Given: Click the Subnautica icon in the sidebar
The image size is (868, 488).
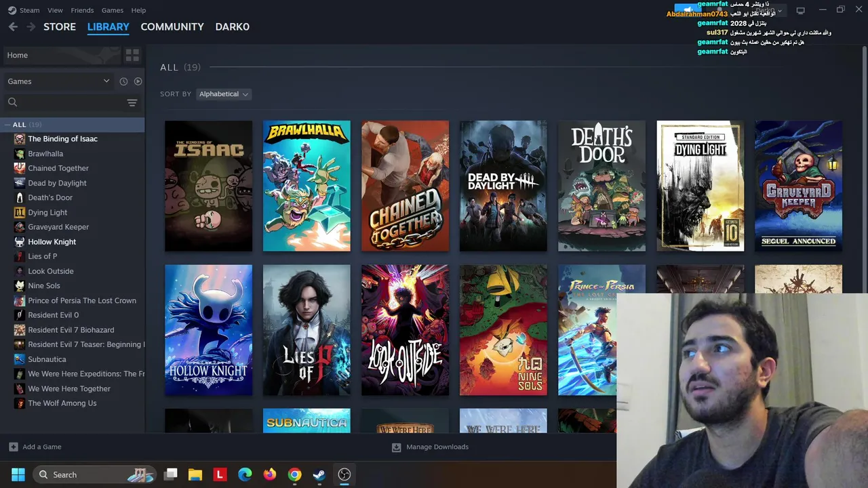Looking at the screenshot, I should [x=20, y=359].
